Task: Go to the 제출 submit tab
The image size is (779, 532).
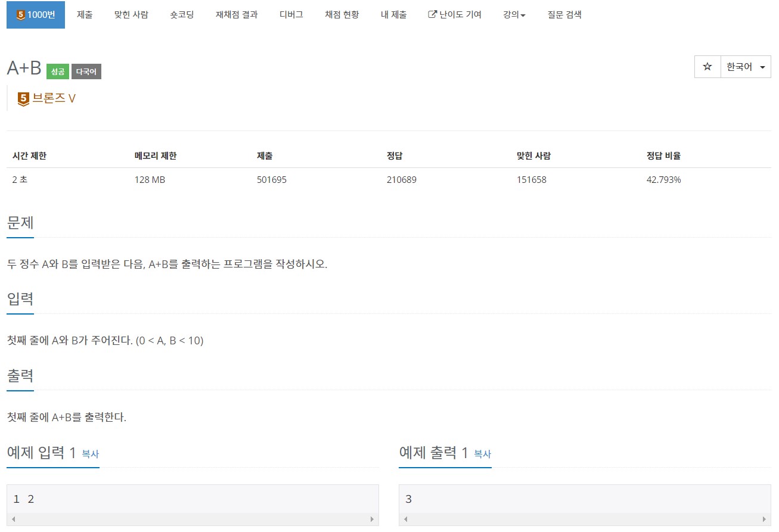Action: (85, 15)
